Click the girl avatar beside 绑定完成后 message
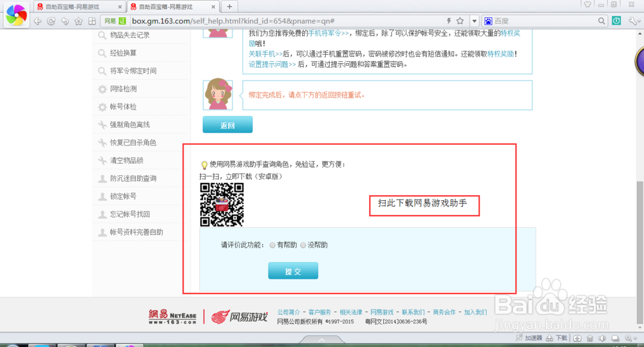 tap(218, 95)
